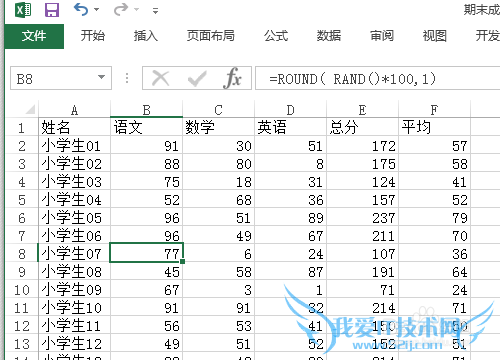Select all cells with the corner triangle
500x360 pixels.
click(30, 109)
